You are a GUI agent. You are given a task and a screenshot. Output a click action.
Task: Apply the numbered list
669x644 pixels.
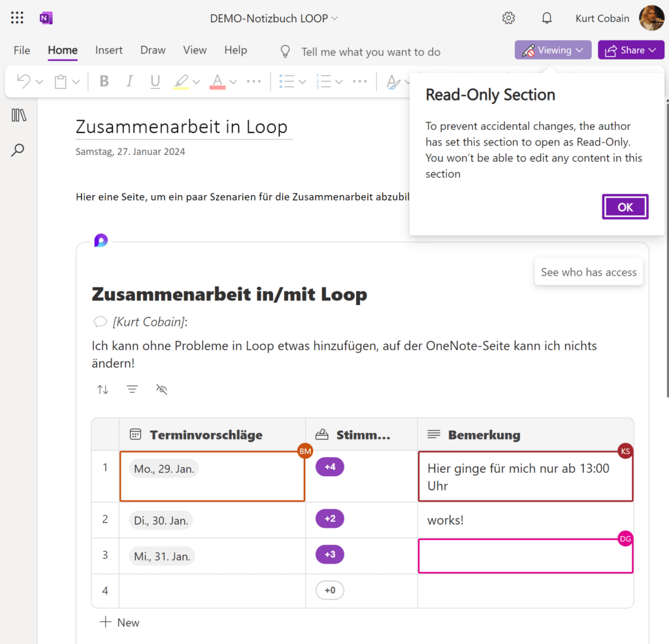(323, 81)
